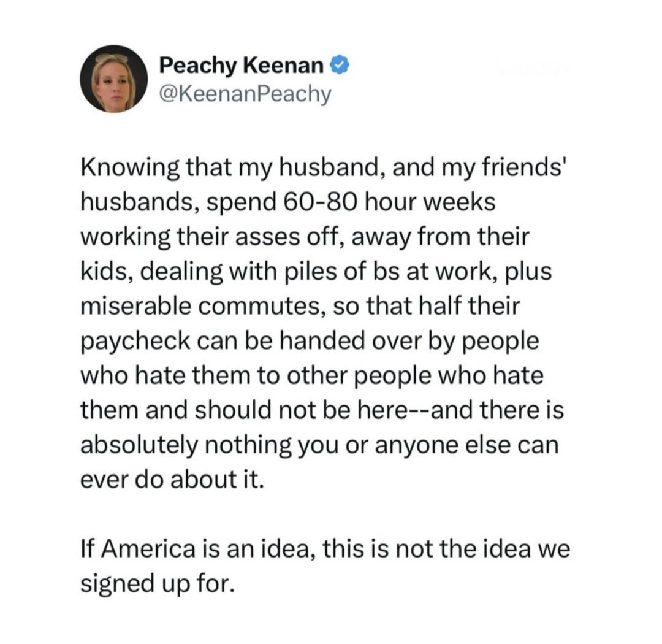Open the Peachy Keenan display name

coord(243,64)
